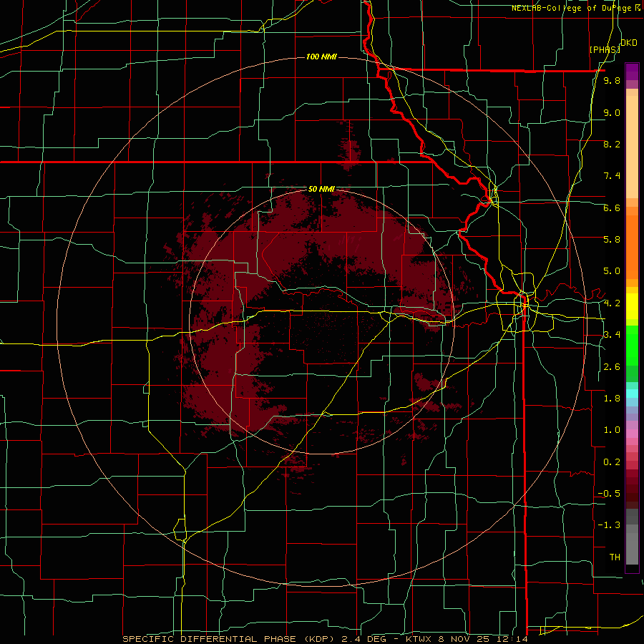Click the 1.0 legend value
This screenshot has width=644, height=644.
point(612,430)
